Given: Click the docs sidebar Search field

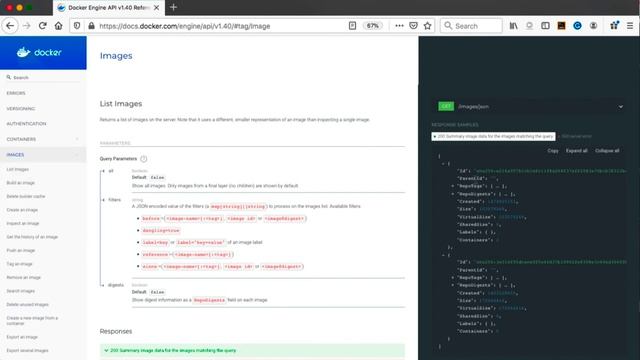Looking at the screenshot, I should [x=43, y=77].
